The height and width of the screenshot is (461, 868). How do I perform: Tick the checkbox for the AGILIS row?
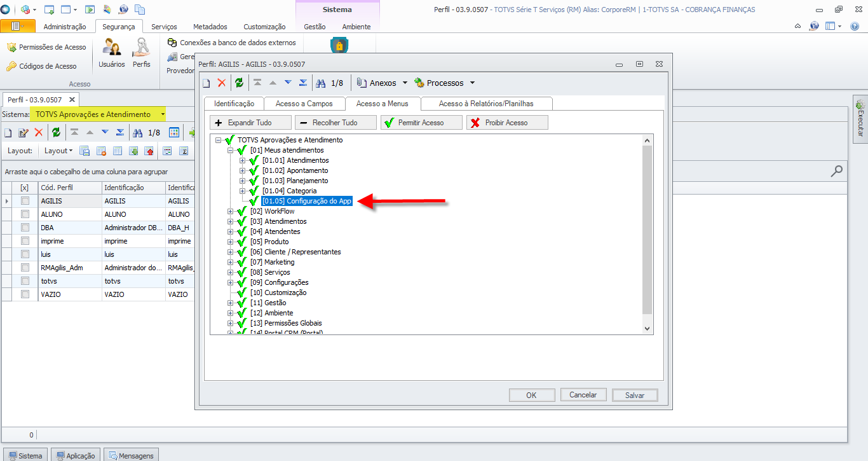click(x=25, y=200)
